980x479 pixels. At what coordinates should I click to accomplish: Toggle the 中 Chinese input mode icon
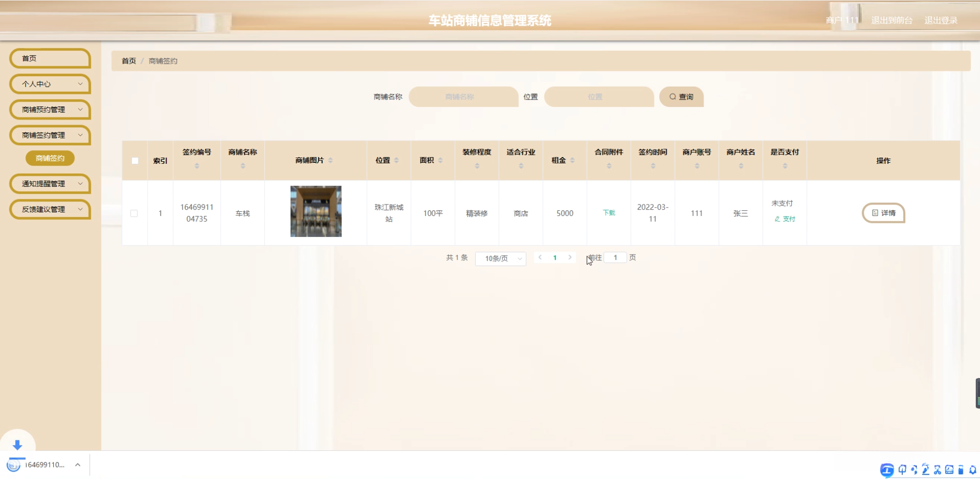click(902, 470)
